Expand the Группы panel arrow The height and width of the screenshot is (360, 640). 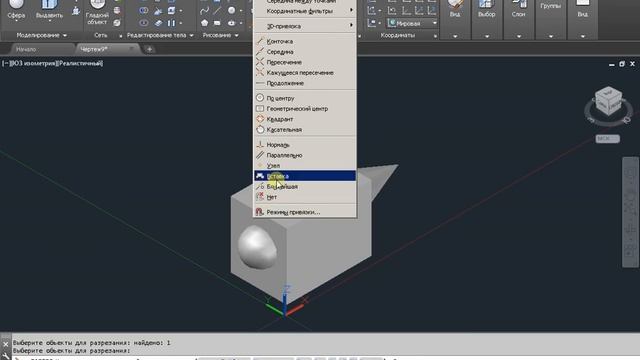tap(551, 36)
